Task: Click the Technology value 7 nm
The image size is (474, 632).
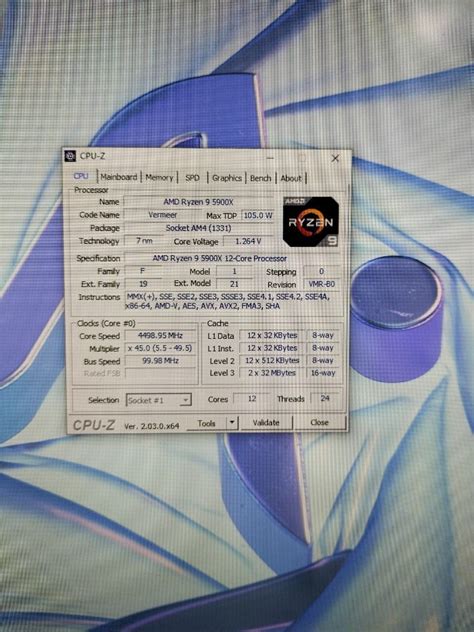Action: tap(144, 241)
